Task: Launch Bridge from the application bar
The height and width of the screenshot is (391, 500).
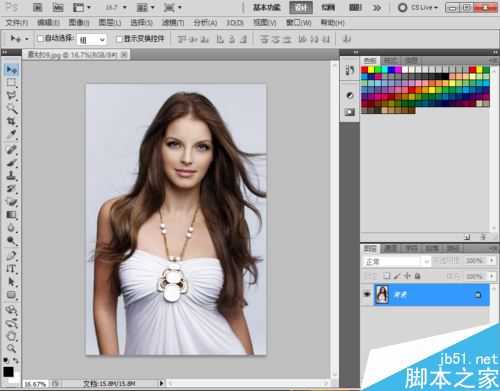Action: pyautogui.click(x=37, y=7)
